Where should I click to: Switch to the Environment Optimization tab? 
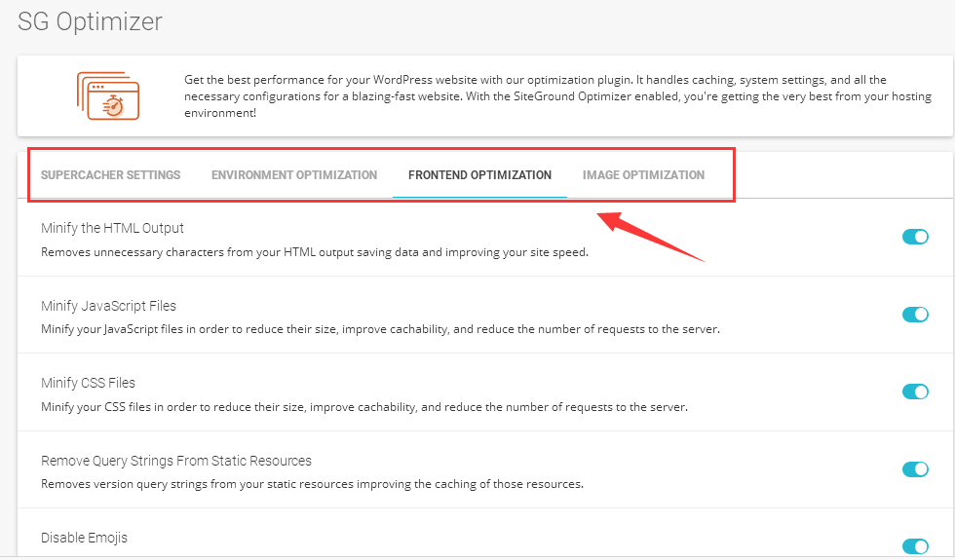(x=294, y=175)
